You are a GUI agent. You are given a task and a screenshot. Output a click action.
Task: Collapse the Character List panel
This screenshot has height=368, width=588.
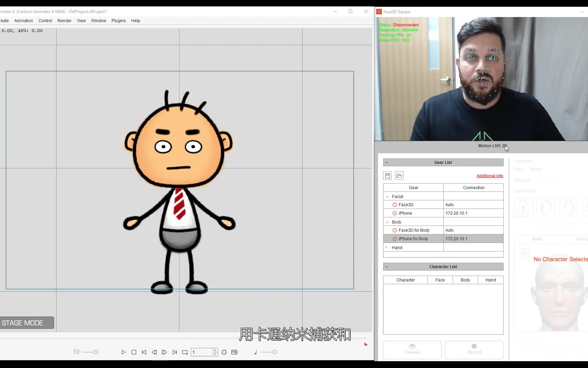pyautogui.click(x=387, y=266)
